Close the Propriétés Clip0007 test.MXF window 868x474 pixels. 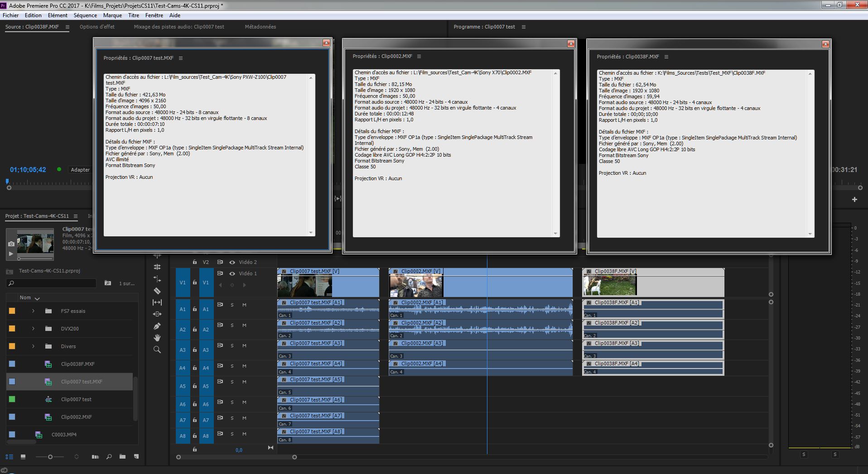click(x=326, y=43)
